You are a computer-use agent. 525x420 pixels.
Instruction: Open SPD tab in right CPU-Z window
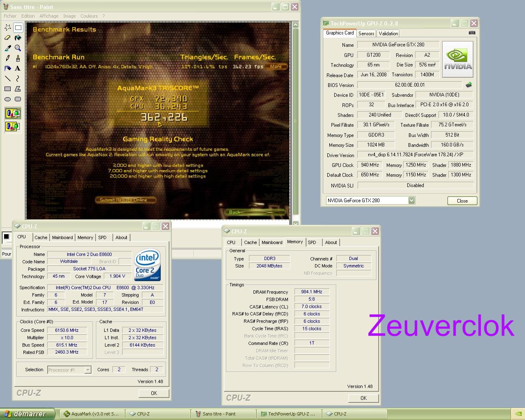point(312,242)
